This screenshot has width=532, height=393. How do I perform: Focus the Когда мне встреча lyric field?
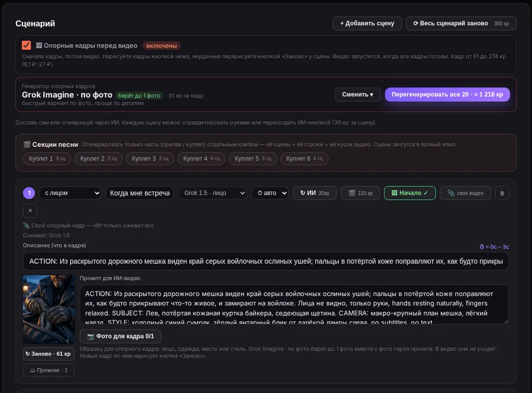point(140,193)
